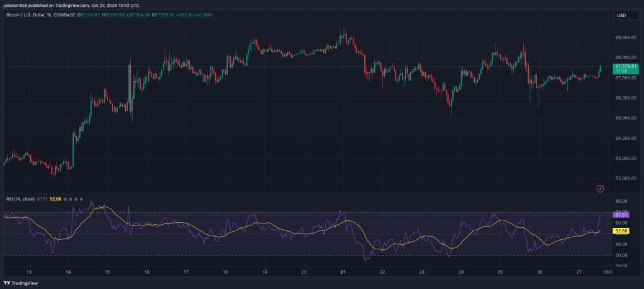Screen dimensions: 644x289
Task: Click the Bitcoin / U.S. Dollar symbol title
Action: pos(25,15)
